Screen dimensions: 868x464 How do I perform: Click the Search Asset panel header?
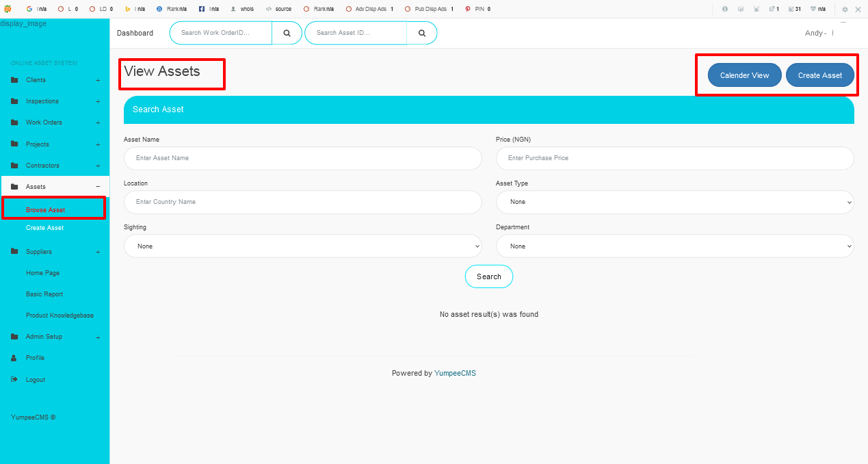tap(489, 109)
